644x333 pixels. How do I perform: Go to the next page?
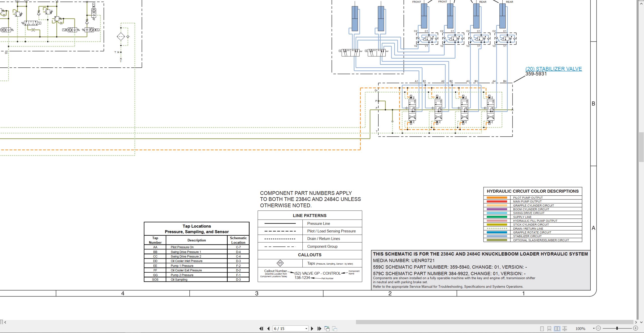coord(312,328)
